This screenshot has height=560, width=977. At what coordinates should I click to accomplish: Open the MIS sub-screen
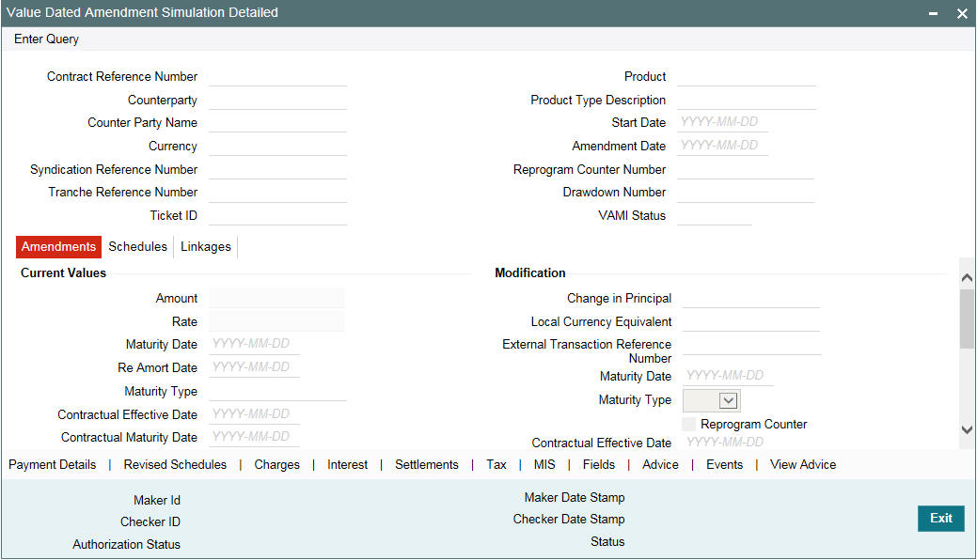tap(544, 465)
